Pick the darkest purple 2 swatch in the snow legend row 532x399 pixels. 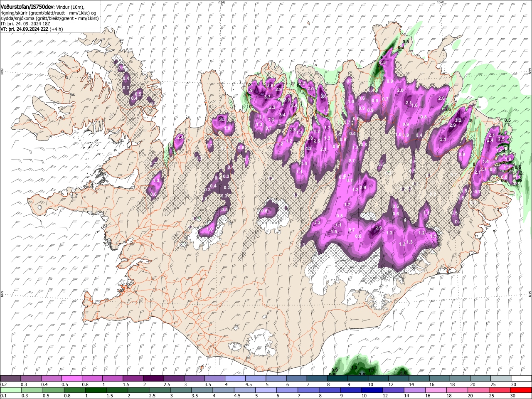(x=153, y=378)
